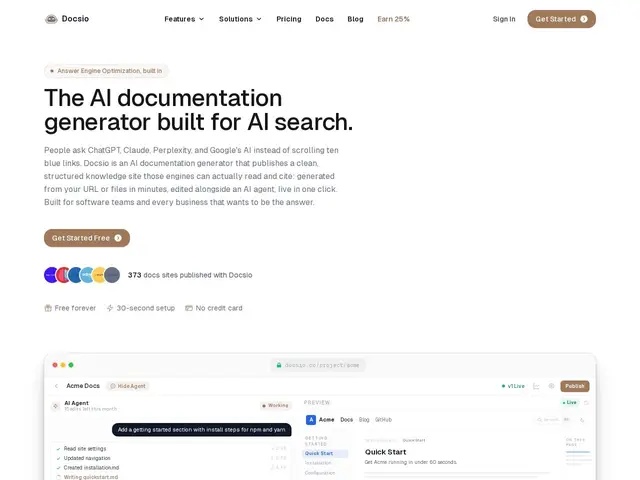The width and height of the screenshot is (640, 480).
Task: Open the Features dropdown menu
Action: 184,19
